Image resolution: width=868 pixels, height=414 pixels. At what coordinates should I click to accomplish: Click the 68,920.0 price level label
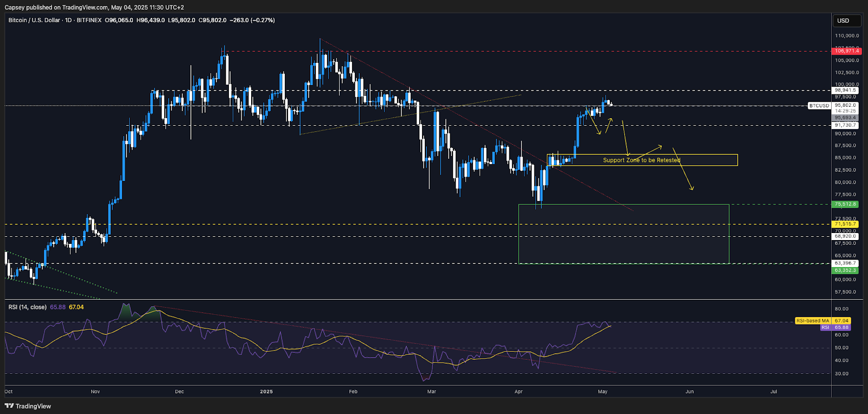coord(845,236)
